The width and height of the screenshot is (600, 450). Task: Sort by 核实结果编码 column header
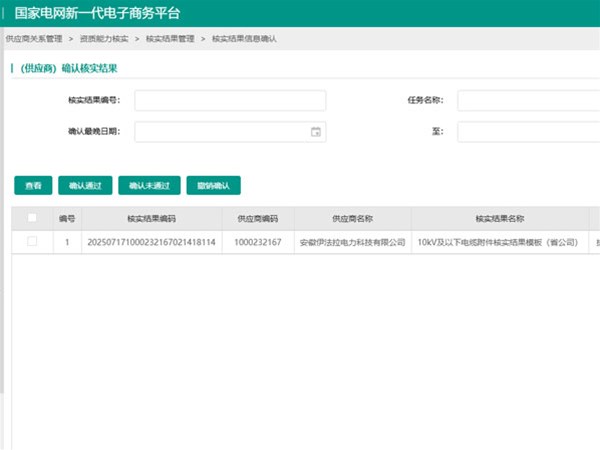click(x=151, y=218)
